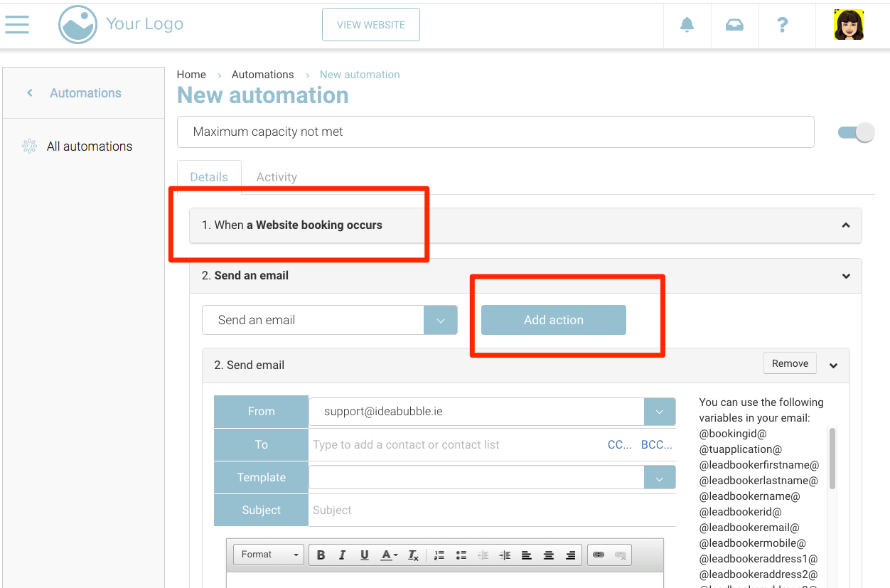The height and width of the screenshot is (588, 890).
Task: Select All automations in the sidebar
Action: 89,146
